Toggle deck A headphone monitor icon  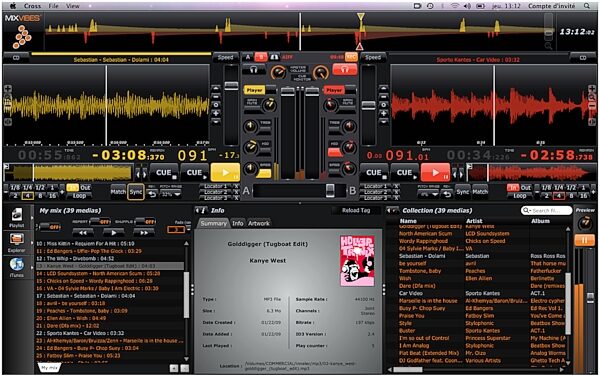254,70
